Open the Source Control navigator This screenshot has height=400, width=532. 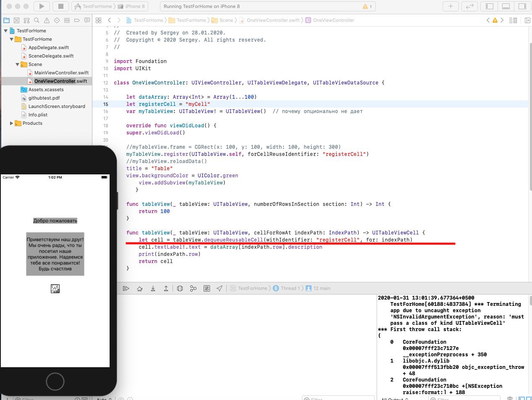pos(16,20)
